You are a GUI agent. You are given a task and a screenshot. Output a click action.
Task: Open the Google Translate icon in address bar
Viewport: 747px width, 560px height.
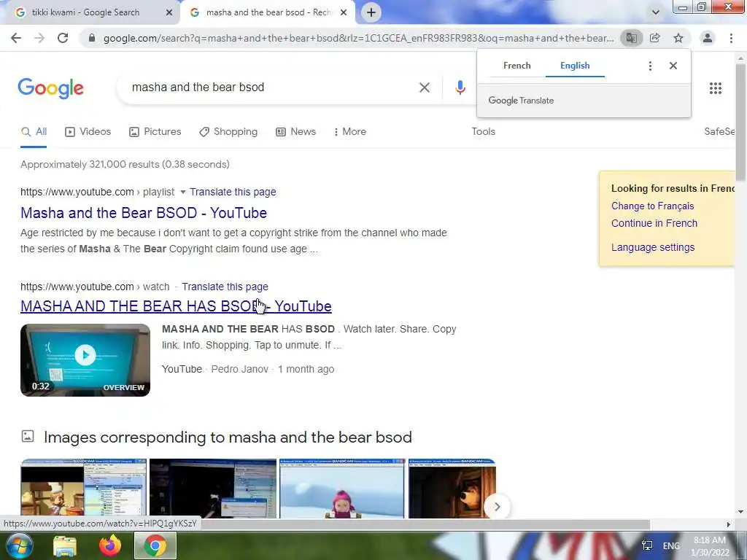631,38
